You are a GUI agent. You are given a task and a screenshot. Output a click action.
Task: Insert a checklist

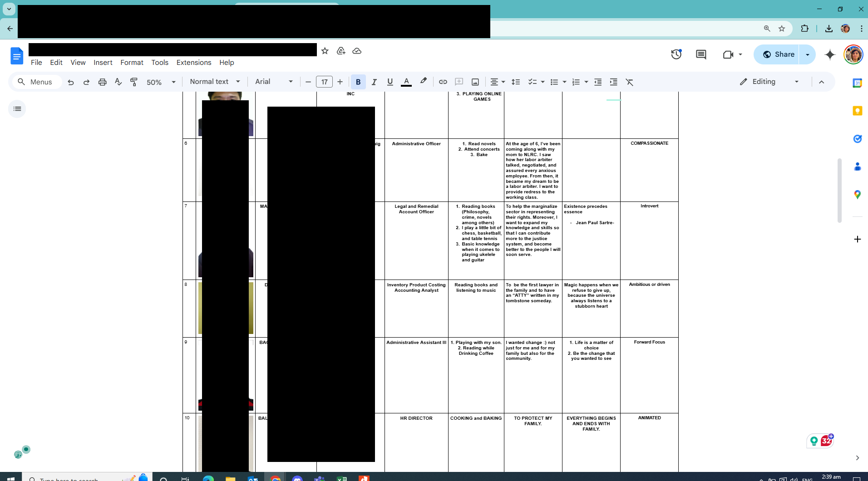click(532, 82)
